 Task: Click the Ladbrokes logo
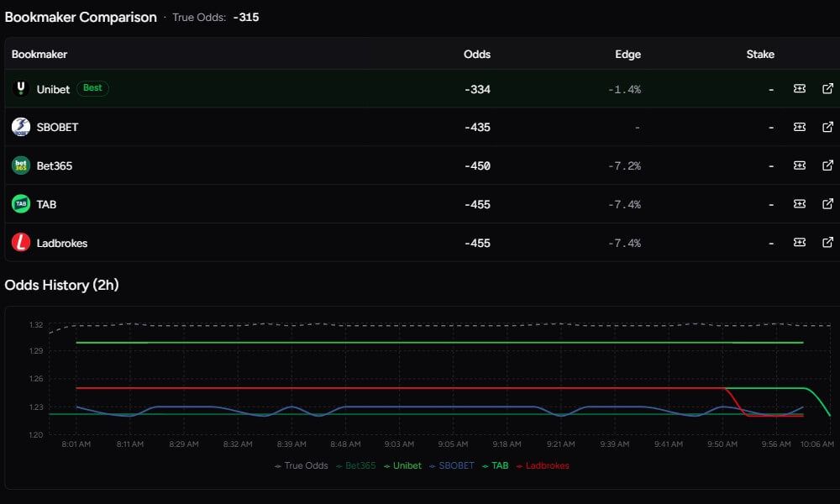(x=19, y=243)
